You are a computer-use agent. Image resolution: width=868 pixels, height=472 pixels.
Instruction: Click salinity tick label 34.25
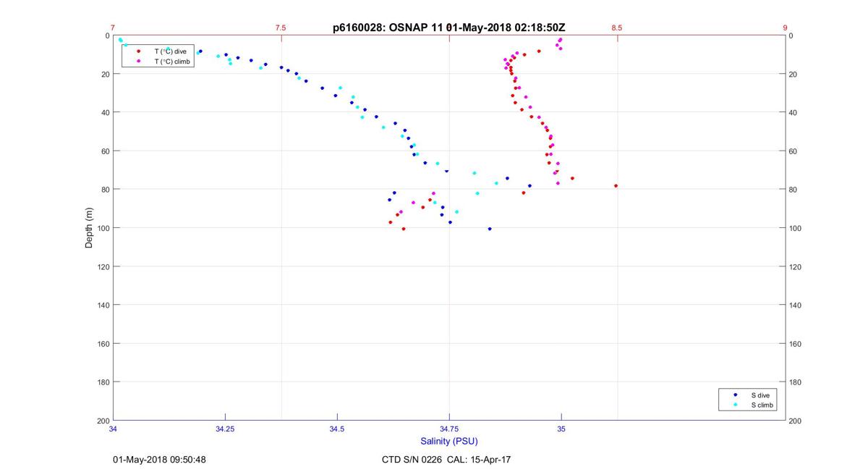[x=225, y=429]
